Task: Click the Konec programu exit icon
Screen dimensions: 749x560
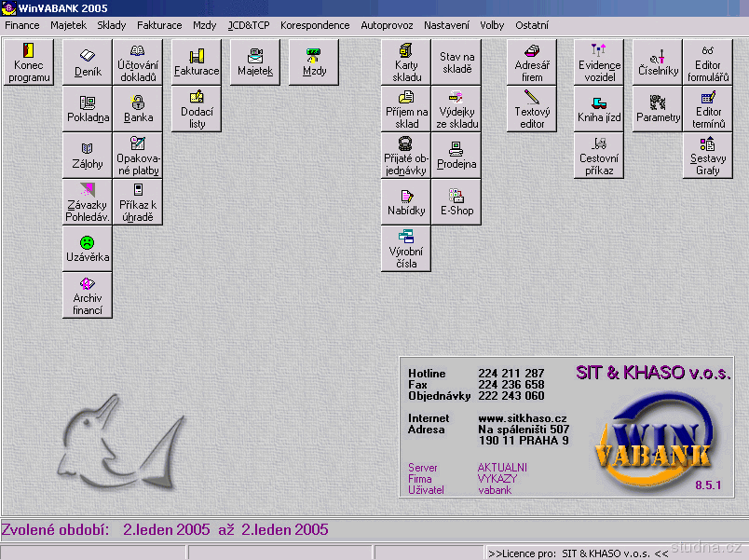Action: pyautogui.click(x=29, y=62)
